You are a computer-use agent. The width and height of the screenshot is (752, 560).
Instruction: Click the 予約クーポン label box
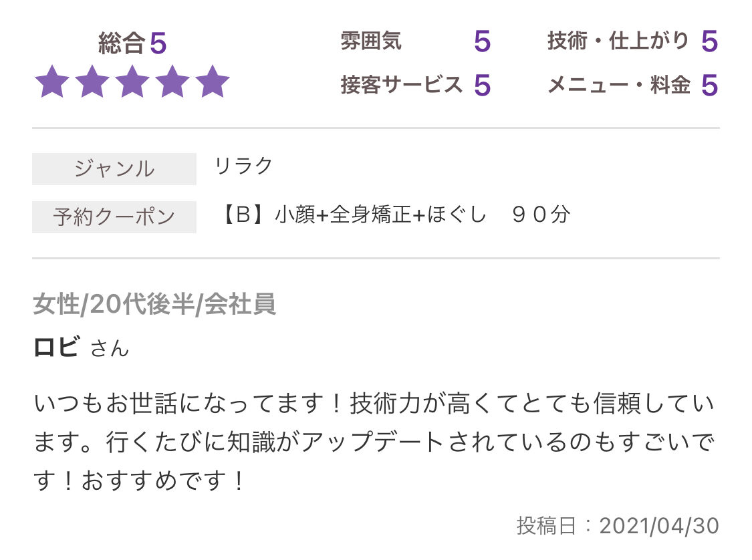[114, 217]
